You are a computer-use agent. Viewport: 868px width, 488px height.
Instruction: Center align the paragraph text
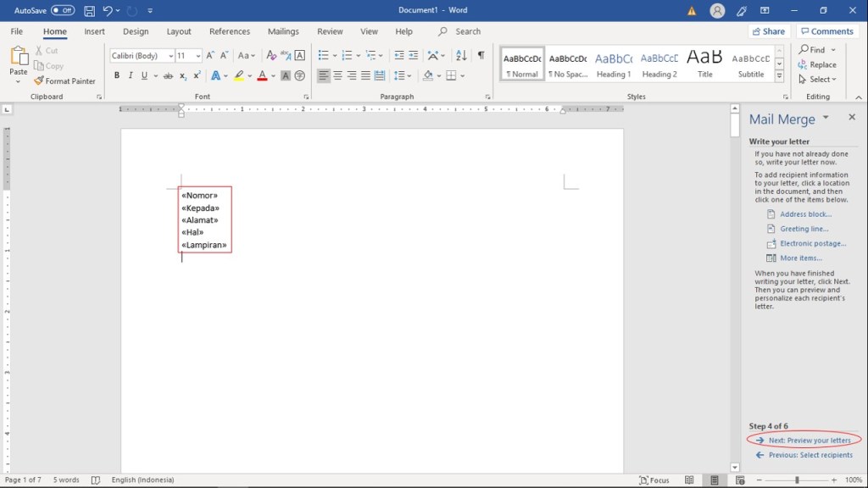(337, 75)
